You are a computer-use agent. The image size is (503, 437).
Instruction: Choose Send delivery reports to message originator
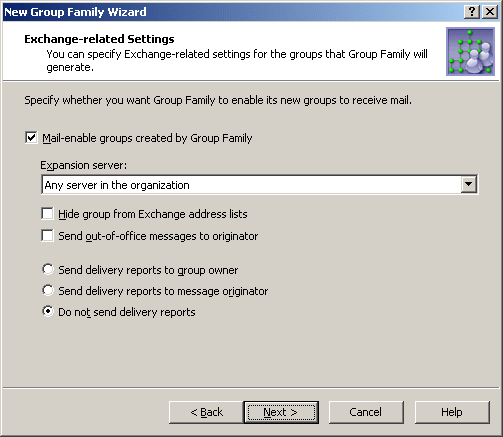[x=48, y=290]
